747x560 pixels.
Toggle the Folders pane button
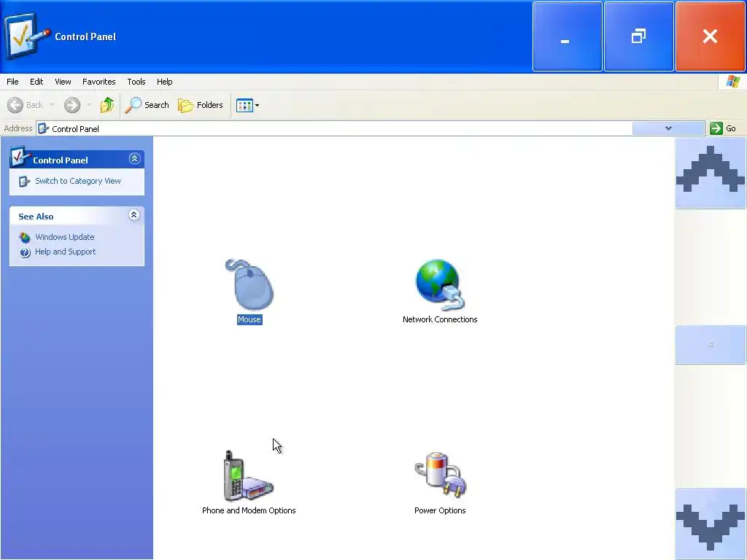tap(201, 105)
